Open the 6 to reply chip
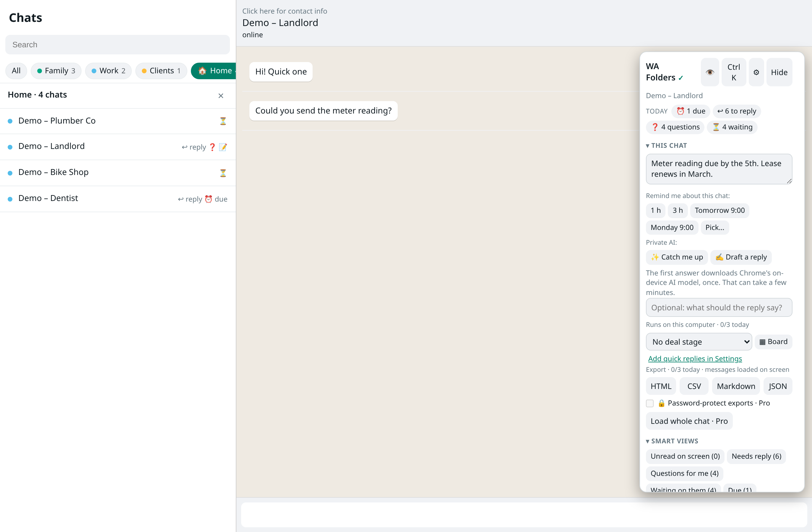Viewport: 812px width, 532px height. (737, 111)
